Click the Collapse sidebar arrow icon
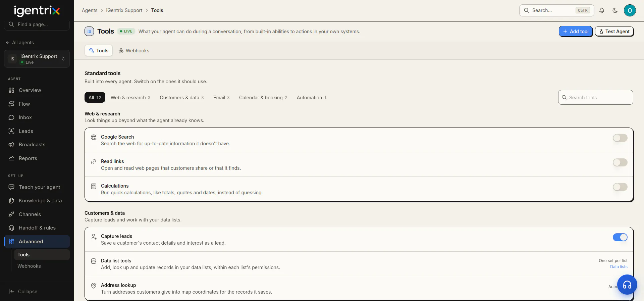The image size is (644, 301). (x=11, y=292)
